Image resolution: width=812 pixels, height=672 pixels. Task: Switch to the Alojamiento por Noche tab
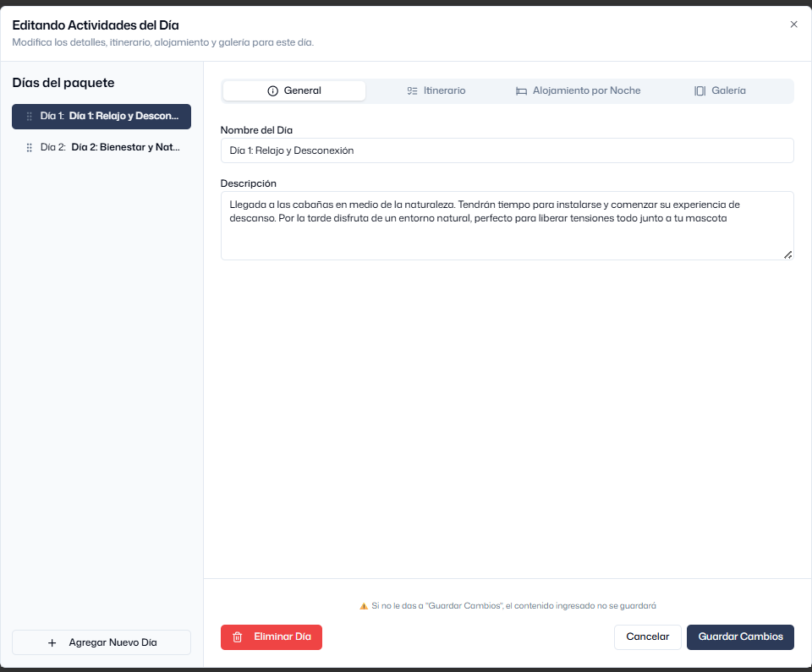coord(579,90)
